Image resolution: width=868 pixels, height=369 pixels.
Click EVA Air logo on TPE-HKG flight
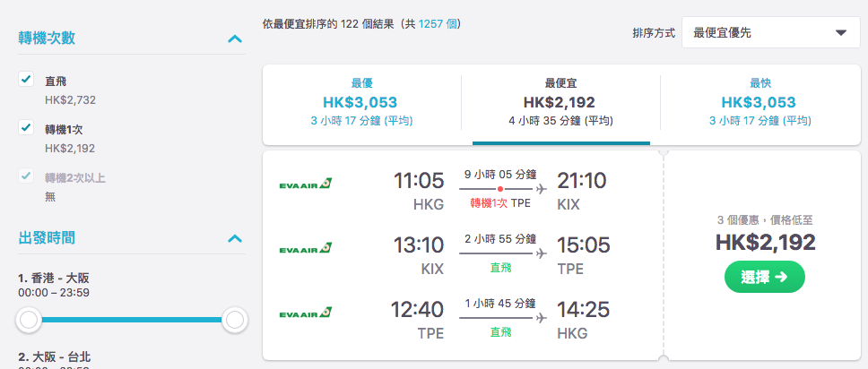click(x=306, y=313)
